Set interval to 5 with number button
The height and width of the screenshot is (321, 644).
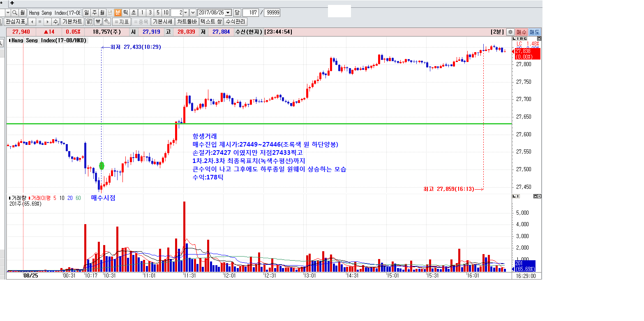coord(158,13)
